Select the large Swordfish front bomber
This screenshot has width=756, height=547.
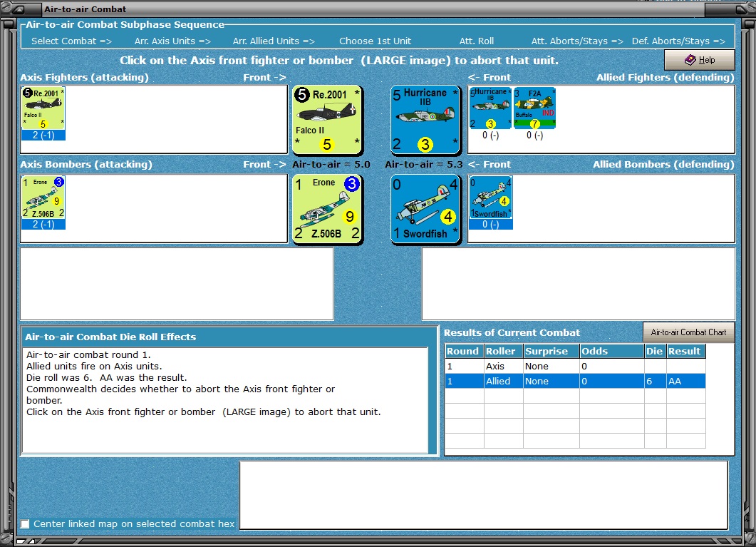(425, 209)
